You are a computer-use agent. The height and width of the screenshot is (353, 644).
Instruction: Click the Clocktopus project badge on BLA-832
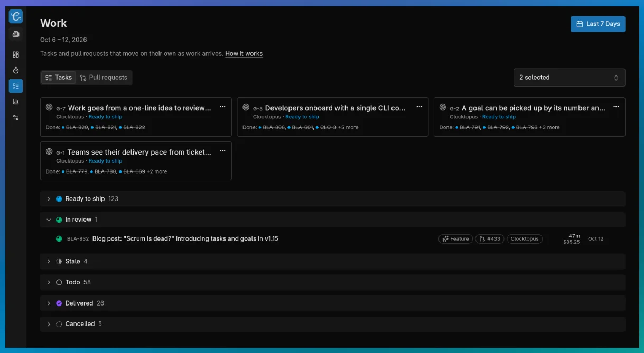525,238
